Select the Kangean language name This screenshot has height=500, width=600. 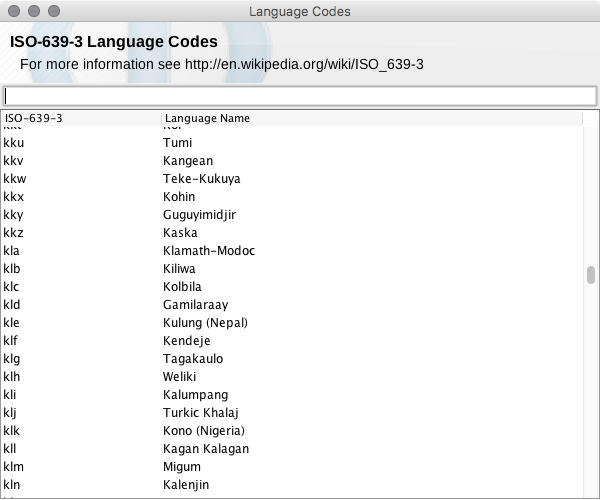[188, 161]
